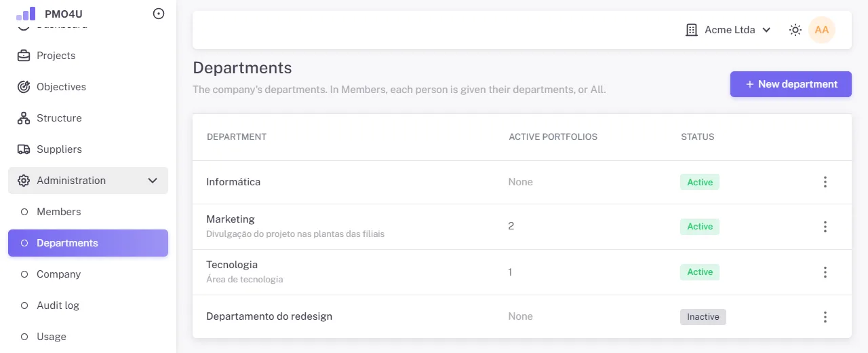Viewport: 868px width, 353px height.
Task: Go to the Objectives page
Action: (x=88, y=87)
